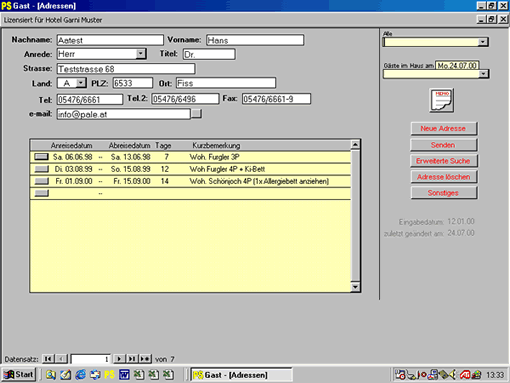Click in the Fax field
Screen dimensions: 510x383
[276, 99]
